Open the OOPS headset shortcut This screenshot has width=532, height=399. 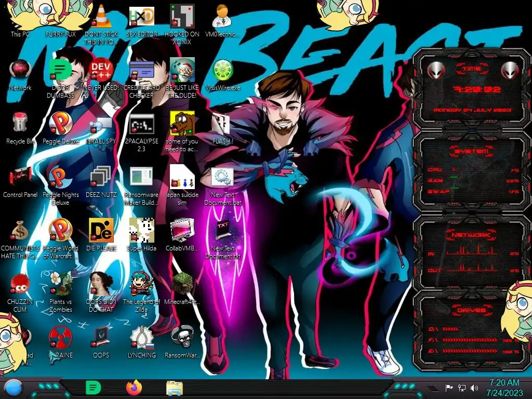(101, 337)
